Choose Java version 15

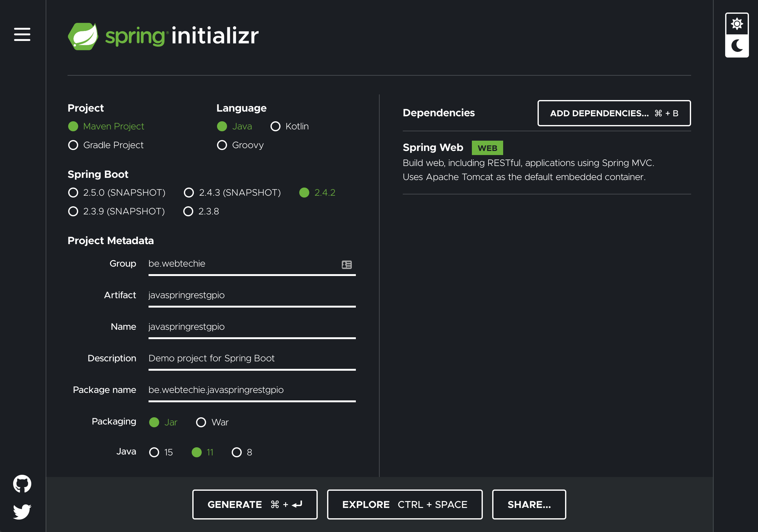pos(154,452)
